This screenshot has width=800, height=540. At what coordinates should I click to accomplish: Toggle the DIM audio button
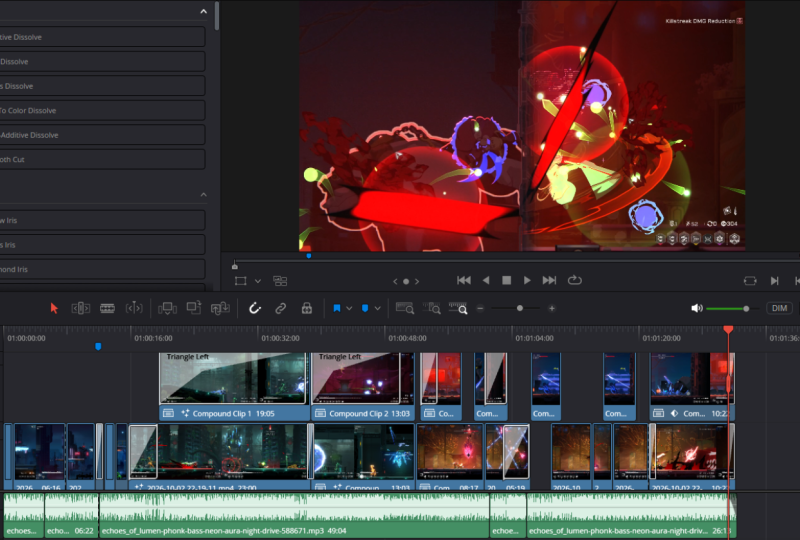tap(779, 308)
